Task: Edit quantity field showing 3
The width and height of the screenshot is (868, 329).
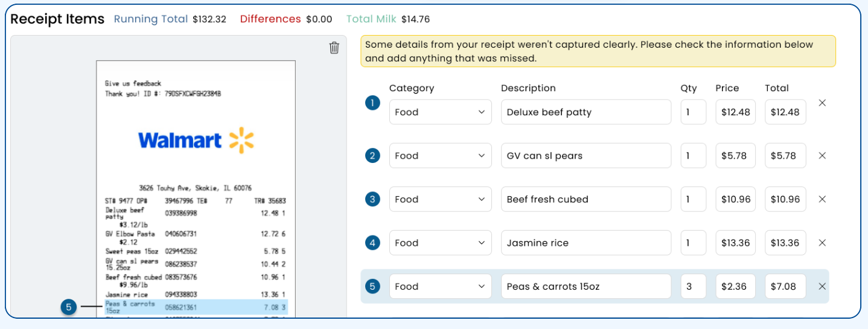Action: coord(694,286)
